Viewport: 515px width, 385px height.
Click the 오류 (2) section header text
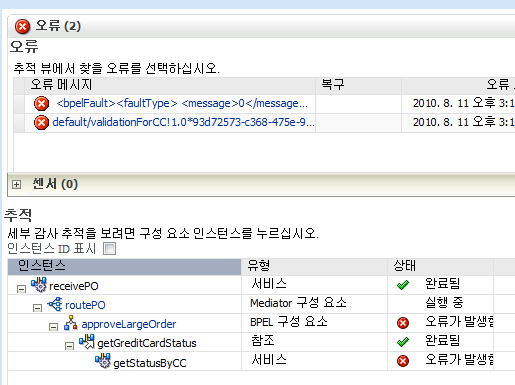(x=58, y=26)
